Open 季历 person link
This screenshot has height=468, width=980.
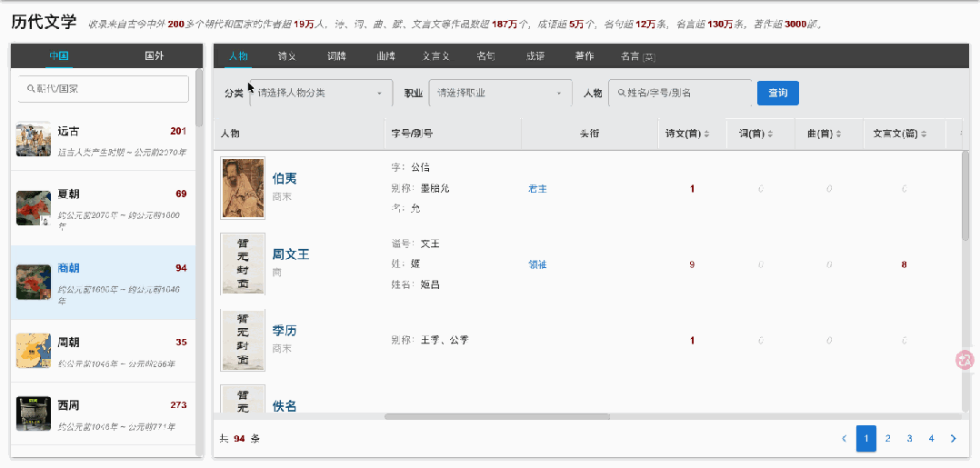[285, 331]
